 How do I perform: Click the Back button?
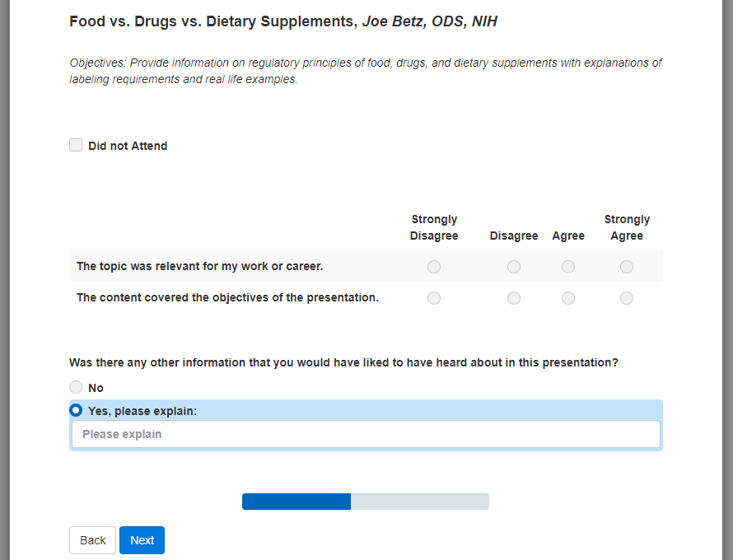(x=92, y=540)
